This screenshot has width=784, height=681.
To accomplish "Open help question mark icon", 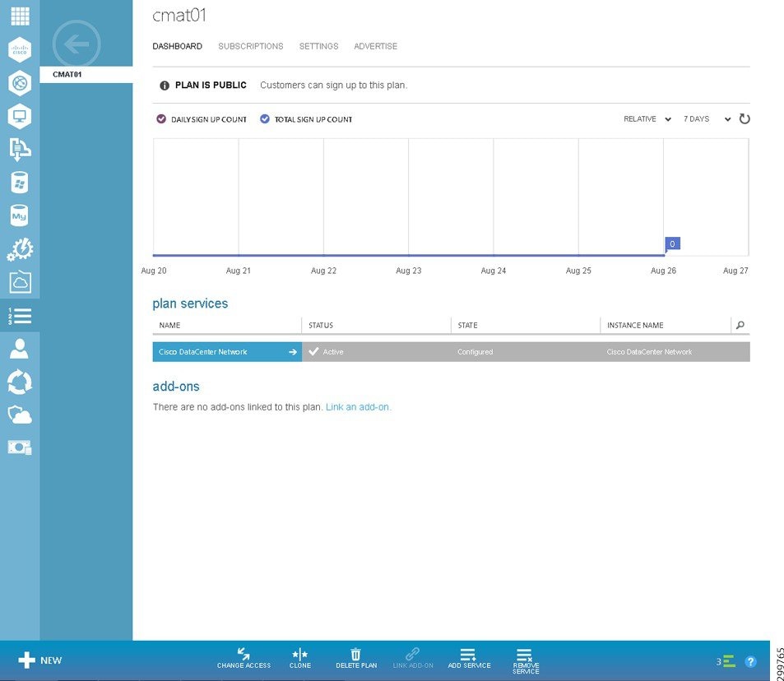I will [750, 661].
